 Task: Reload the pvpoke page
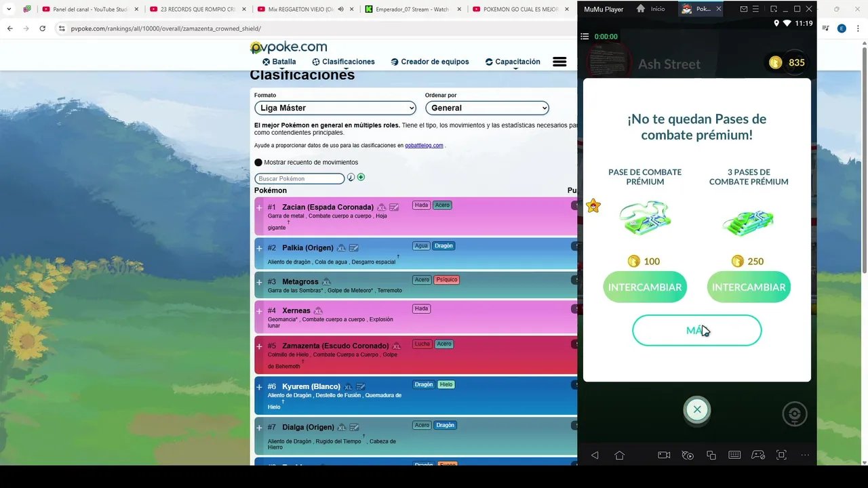pos(43,28)
